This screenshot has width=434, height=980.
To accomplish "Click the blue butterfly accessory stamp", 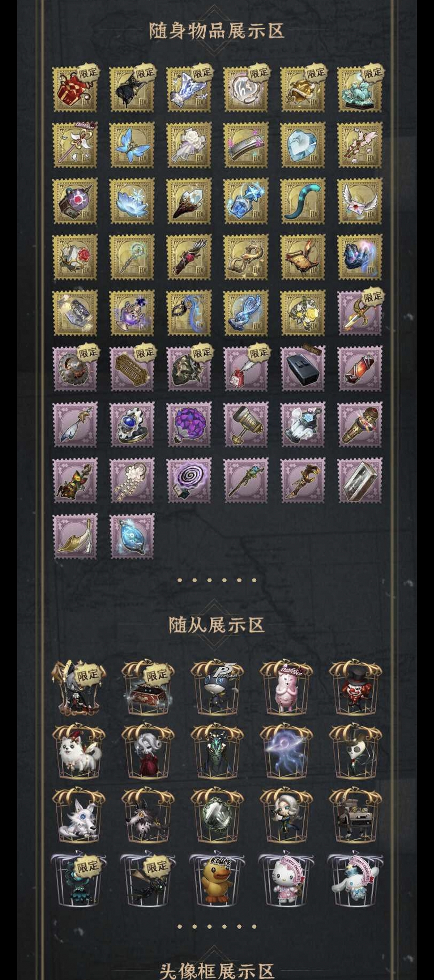I will [x=132, y=145].
